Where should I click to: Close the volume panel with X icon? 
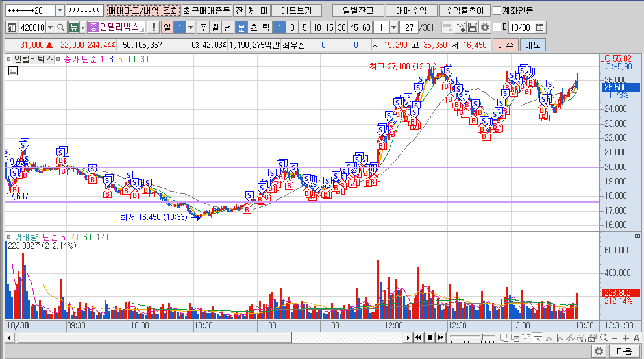click(x=637, y=236)
